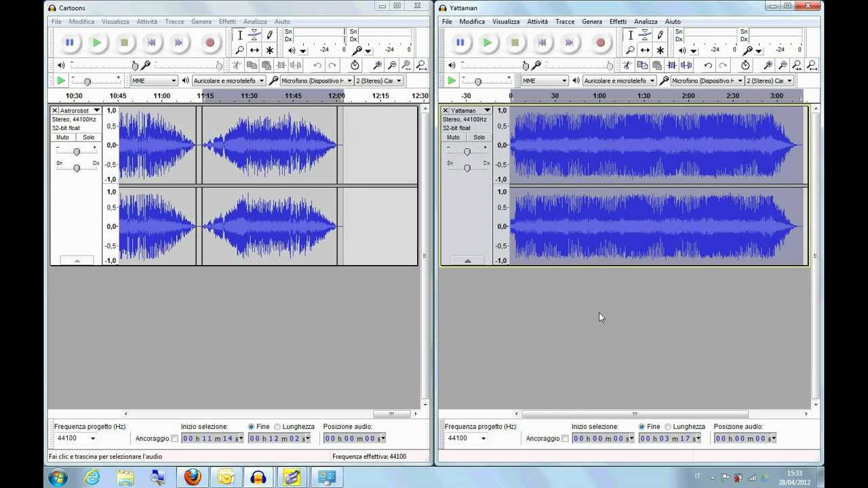The height and width of the screenshot is (488, 868).
Task: Click the Cut scissors in Yattaman window
Action: [x=627, y=65]
